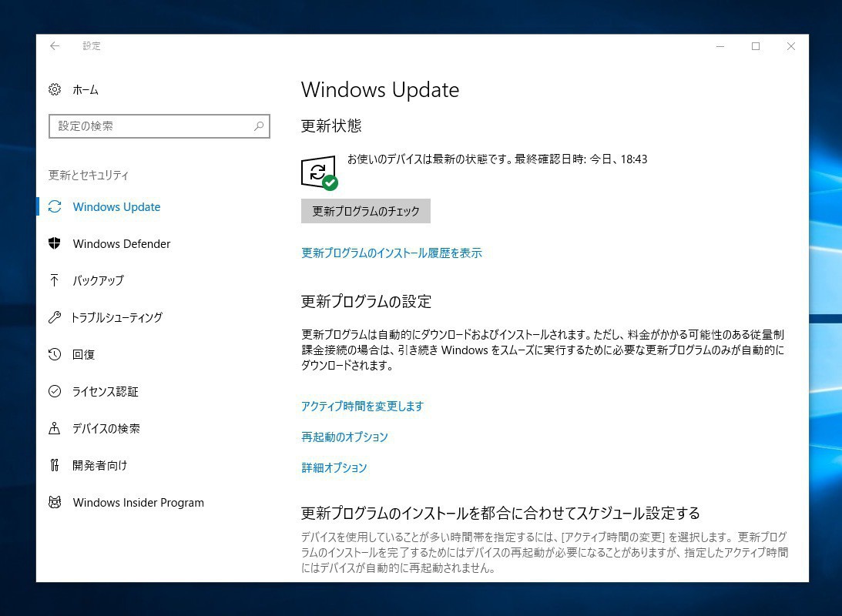Click the バックアップ upload arrow icon
This screenshot has height=616, width=842.
pyautogui.click(x=54, y=280)
